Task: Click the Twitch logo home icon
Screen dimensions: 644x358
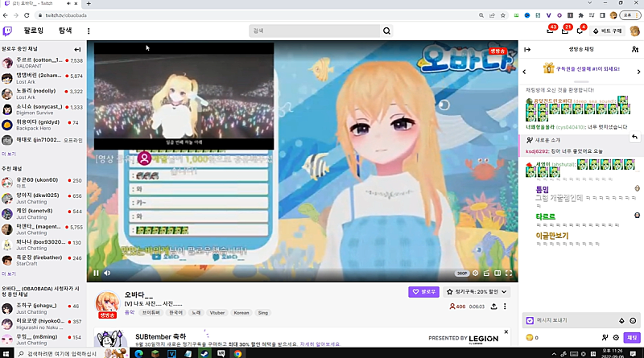Action: tap(7, 31)
